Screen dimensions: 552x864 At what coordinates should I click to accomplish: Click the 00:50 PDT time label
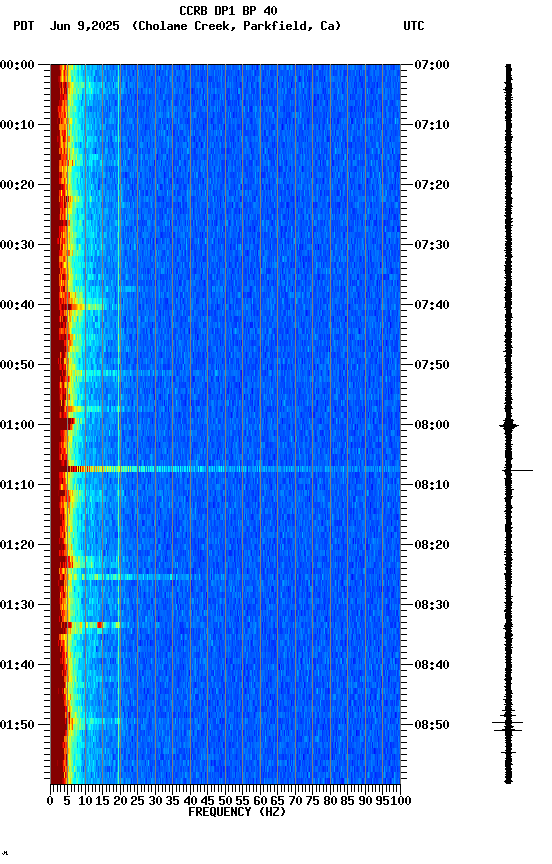pyautogui.click(x=17, y=365)
